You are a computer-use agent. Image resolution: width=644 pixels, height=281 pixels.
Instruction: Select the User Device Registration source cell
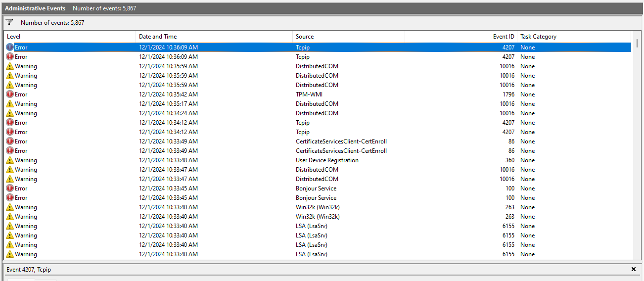pyautogui.click(x=327, y=160)
